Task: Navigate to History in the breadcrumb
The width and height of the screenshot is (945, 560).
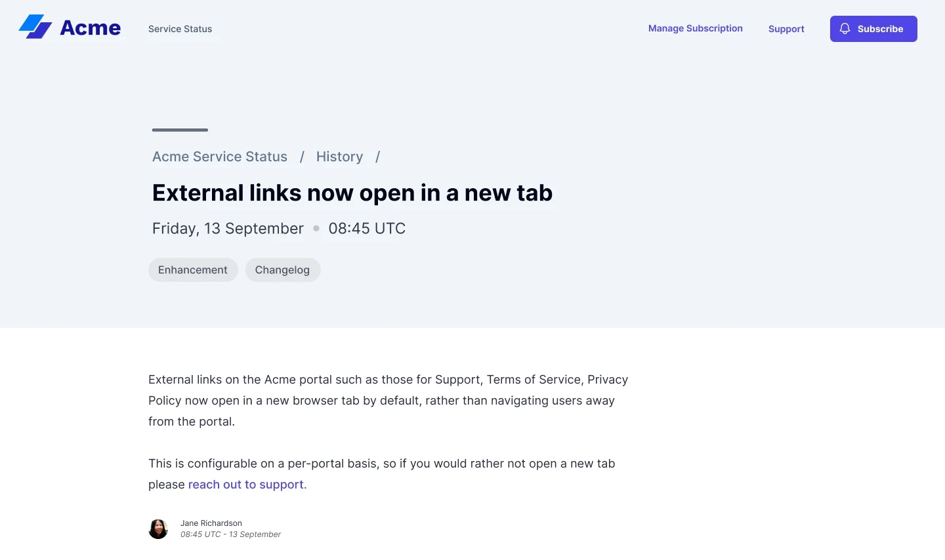Action: click(339, 157)
